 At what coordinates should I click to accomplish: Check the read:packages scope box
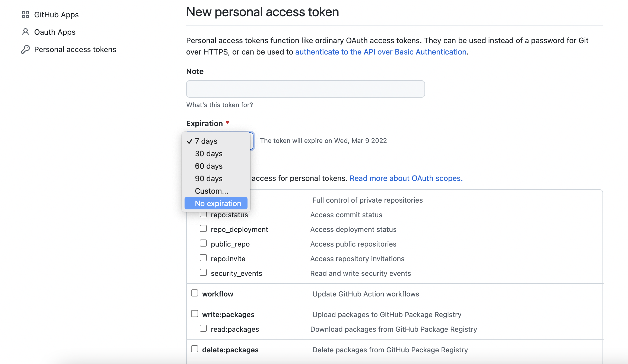(203, 328)
